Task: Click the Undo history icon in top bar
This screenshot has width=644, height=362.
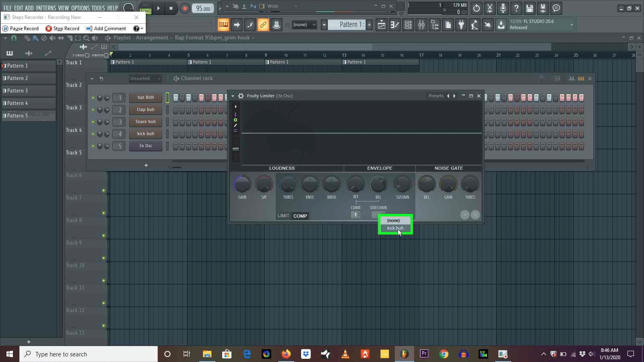Action: pos(477,8)
